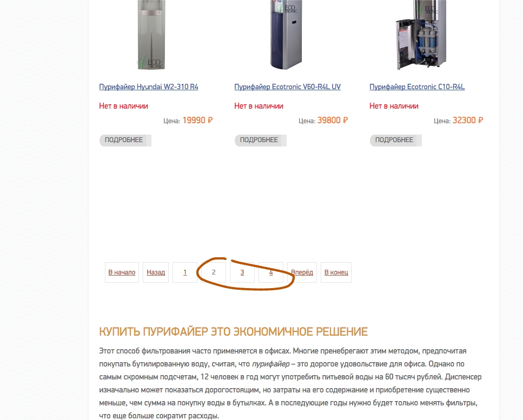Click the 39800 ₽ price of Ecotronic V60
This screenshot has width=523, height=420.
pyautogui.click(x=333, y=121)
